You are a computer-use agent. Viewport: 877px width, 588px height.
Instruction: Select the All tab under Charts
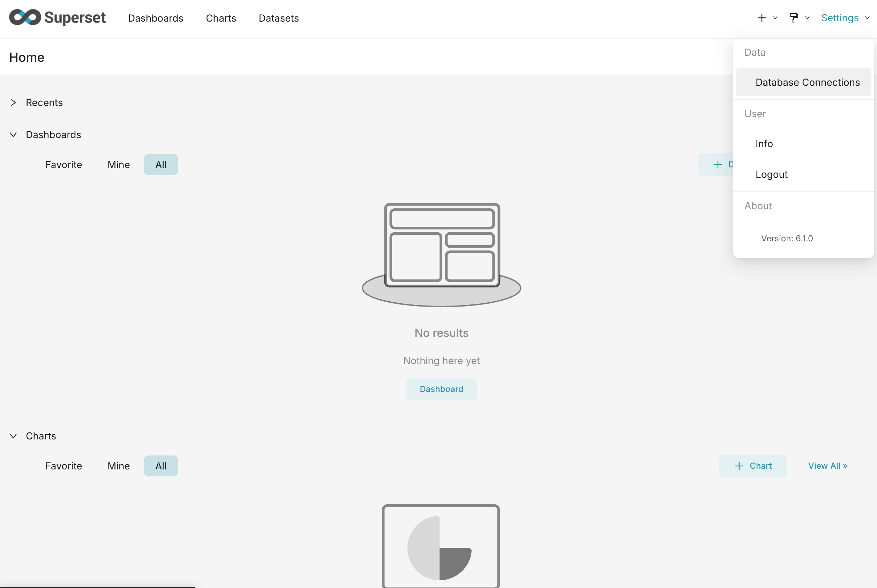[x=161, y=466]
